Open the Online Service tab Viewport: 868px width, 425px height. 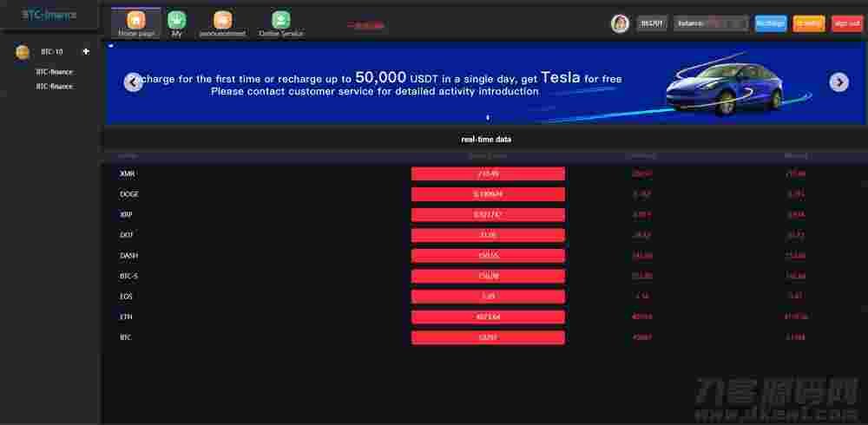[281, 23]
